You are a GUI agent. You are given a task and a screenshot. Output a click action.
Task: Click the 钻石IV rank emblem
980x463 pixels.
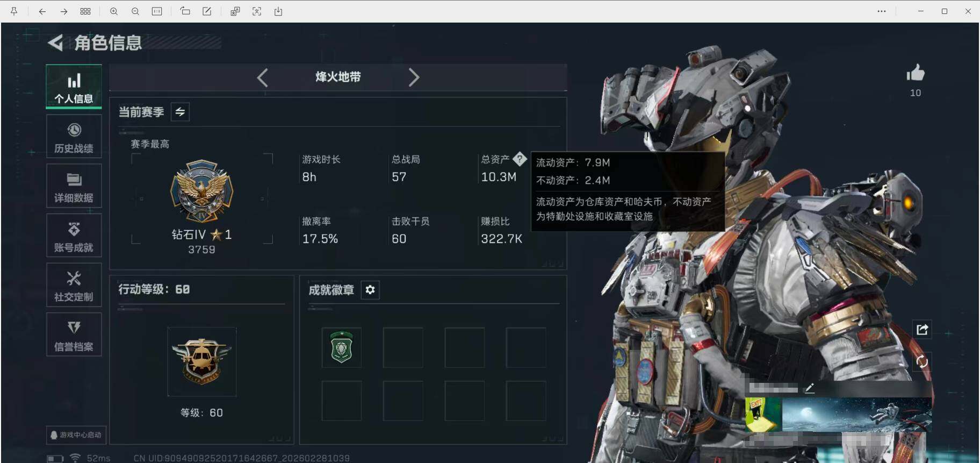(201, 191)
